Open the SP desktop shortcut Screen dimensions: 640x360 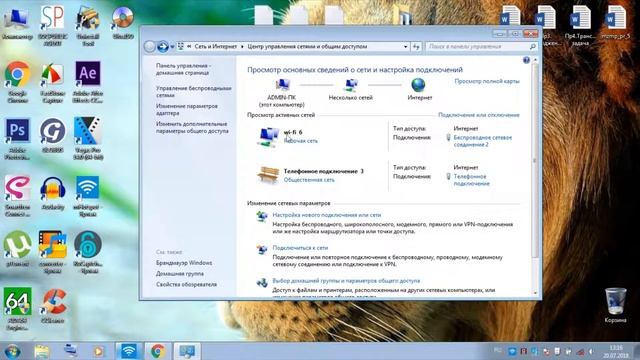(53, 18)
